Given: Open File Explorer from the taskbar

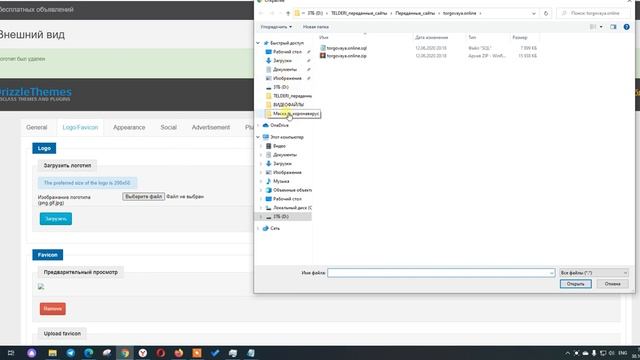Looking at the screenshot, I should (x=53, y=353).
